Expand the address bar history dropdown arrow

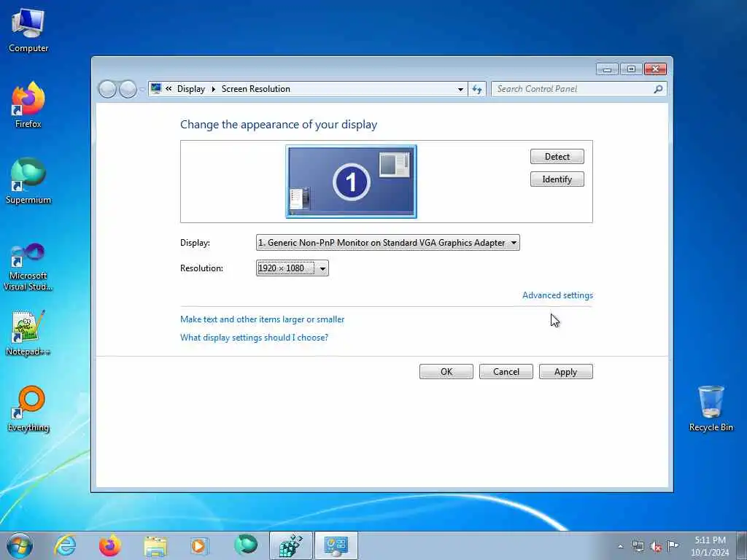[460, 89]
